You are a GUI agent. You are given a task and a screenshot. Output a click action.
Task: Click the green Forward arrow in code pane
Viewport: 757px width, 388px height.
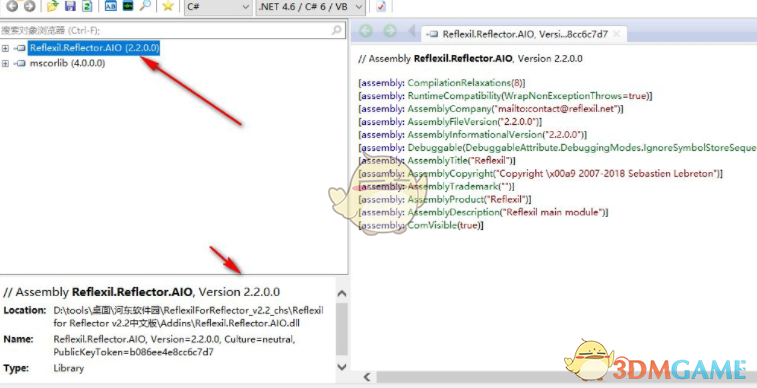point(390,31)
